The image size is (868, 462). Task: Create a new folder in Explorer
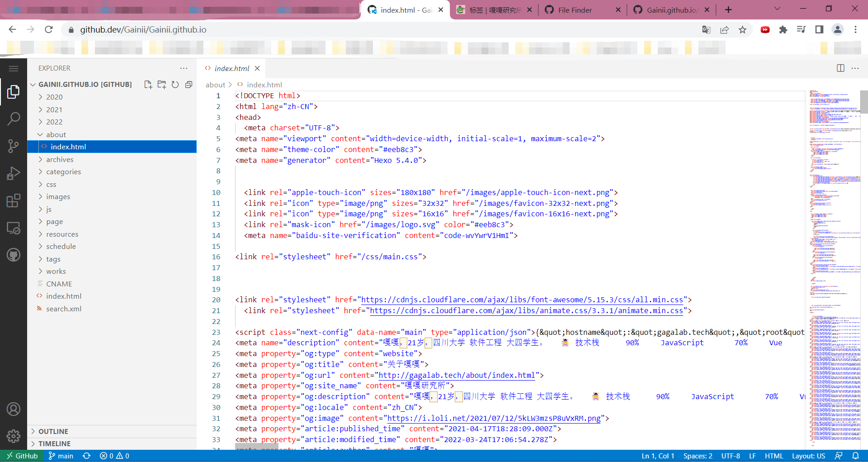click(x=161, y=85)
